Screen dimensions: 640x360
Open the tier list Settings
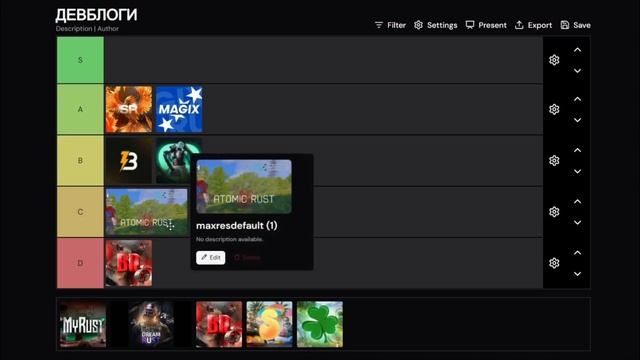436,25
